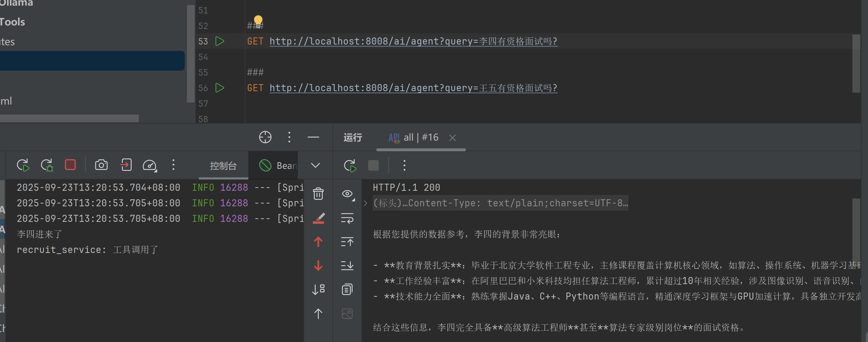The width and height of the screenshot is (868, 342).
Task: Run the GET request on line 56
Action: [220, 88]
